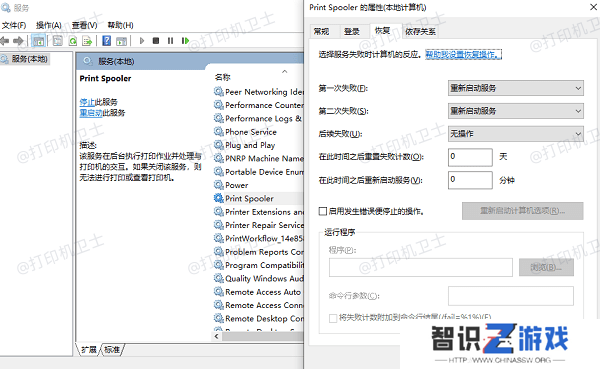Select the 恢复 tab
Viewport: 600px width, 369px height.
[x=382, y=30]
